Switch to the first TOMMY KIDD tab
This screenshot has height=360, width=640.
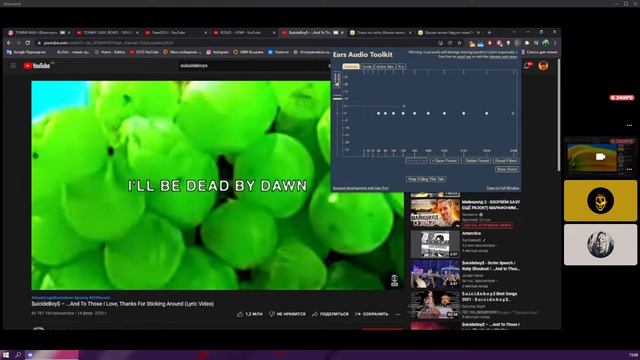(x=39, y=32)
